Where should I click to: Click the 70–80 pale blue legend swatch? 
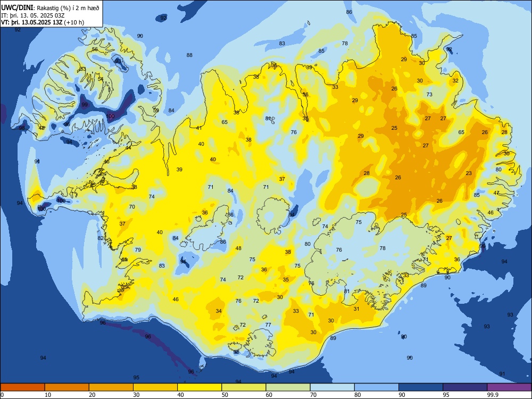pos(332,387)
